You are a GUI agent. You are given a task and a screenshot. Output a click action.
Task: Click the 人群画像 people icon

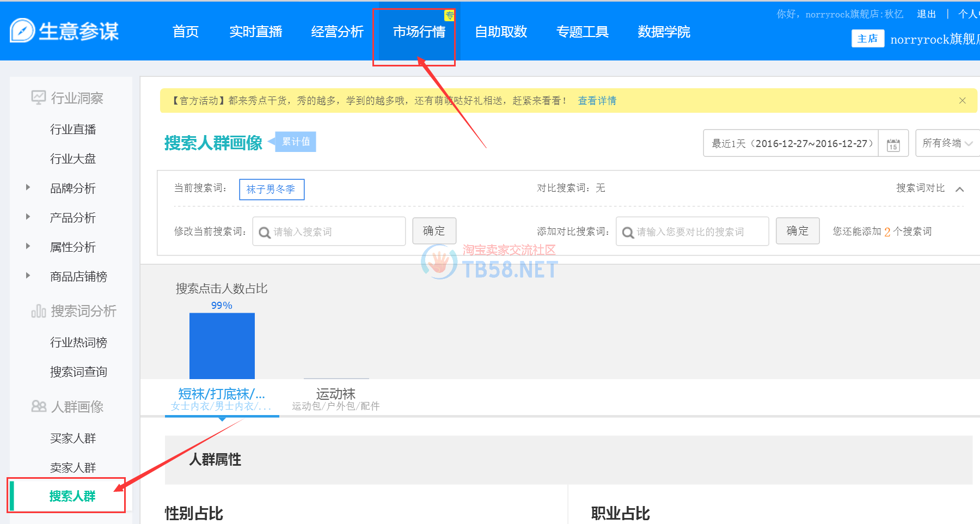pyautogui.click(x=39, y=407)
